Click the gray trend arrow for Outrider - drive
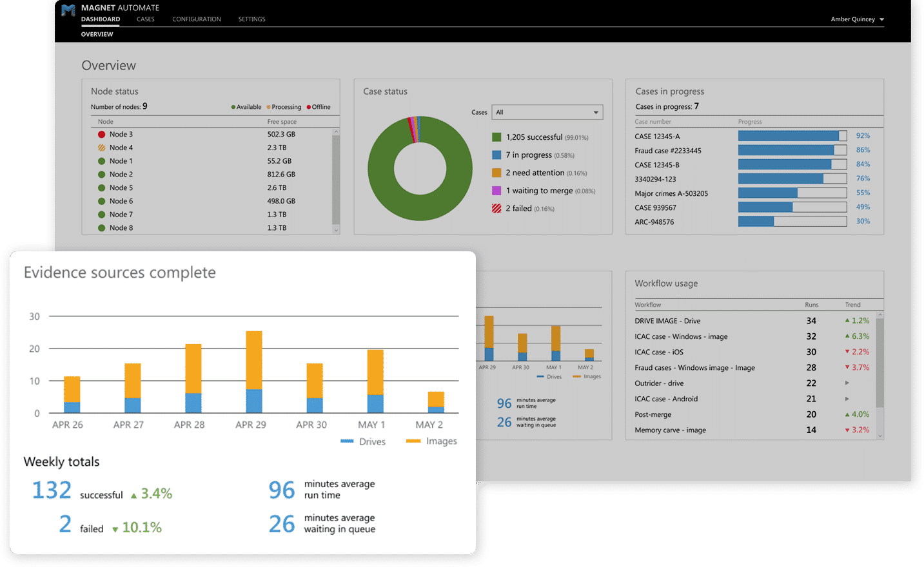 coord(847,383)
